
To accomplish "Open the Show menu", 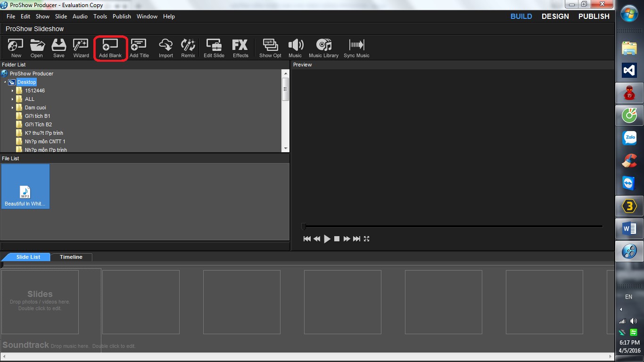I will 42,16.
